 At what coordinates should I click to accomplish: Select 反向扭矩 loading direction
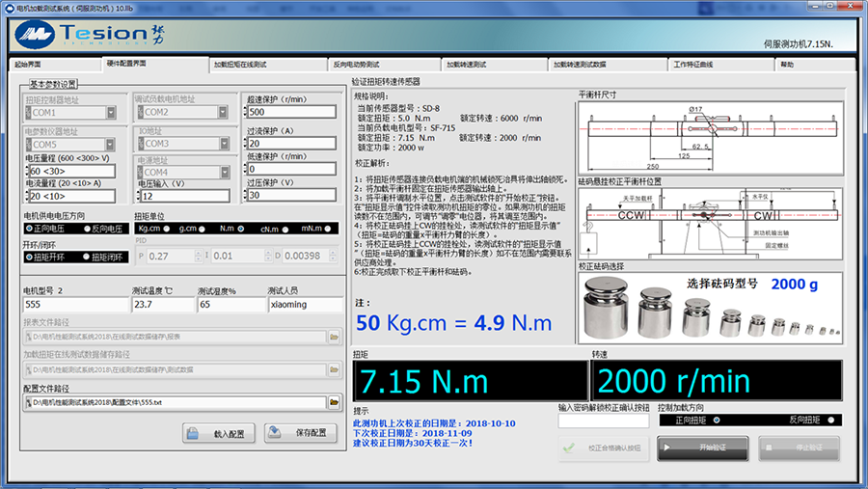(x=831, y=421)
